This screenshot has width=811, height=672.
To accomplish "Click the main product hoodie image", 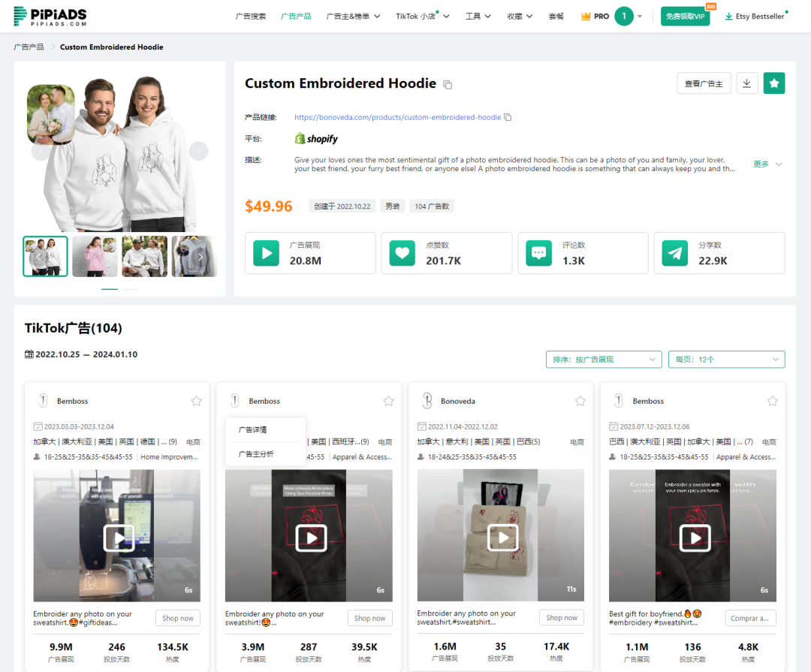I will click(120, 152).
